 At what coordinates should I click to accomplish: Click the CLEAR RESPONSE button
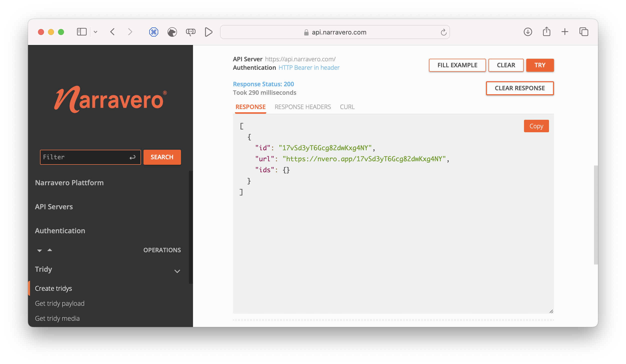pos(520,88)
